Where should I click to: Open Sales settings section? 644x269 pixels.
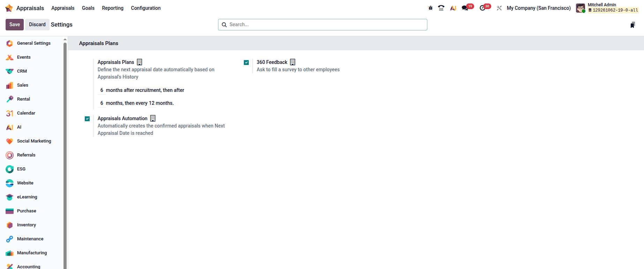tap(31, 85)
